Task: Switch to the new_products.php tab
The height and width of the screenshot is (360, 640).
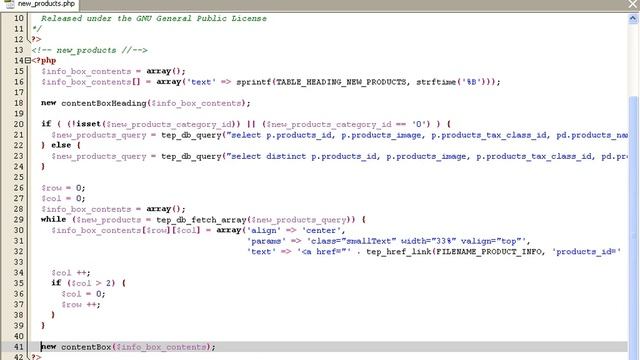Action: (40, 4)
